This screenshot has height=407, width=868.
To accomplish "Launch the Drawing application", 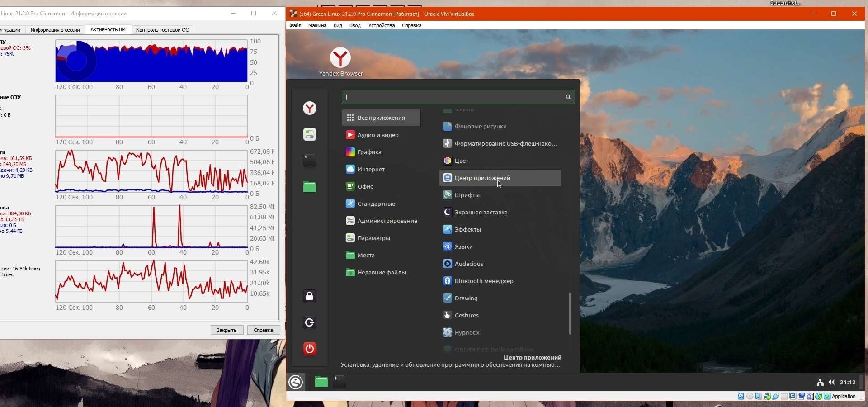I will click(x=500, y=298).
